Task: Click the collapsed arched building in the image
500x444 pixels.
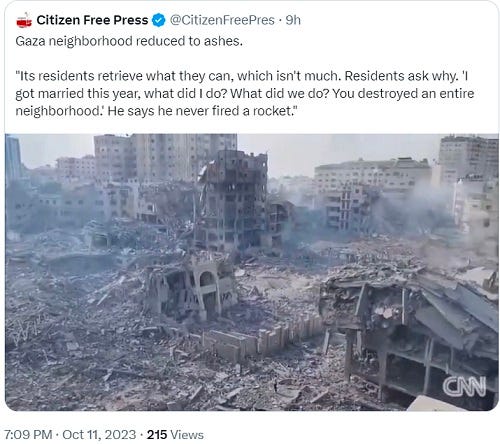Action: click(x=192, y=289)
